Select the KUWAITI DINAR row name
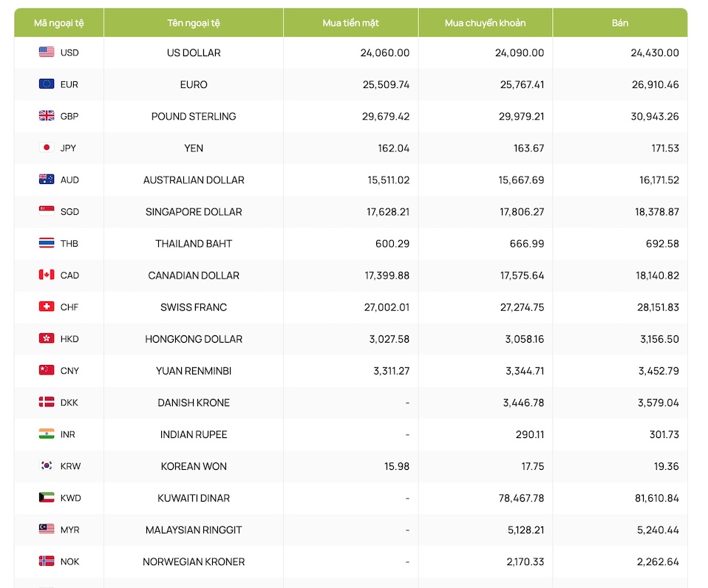The height and width of the screenshot is (588, 708). click(x=194, y=498)
